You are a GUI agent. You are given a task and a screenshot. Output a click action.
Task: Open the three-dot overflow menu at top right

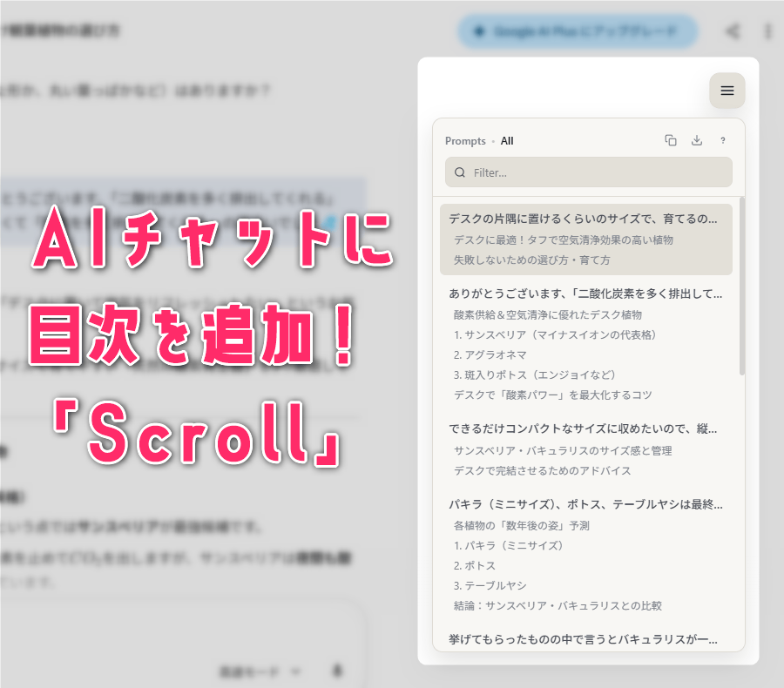767,31
